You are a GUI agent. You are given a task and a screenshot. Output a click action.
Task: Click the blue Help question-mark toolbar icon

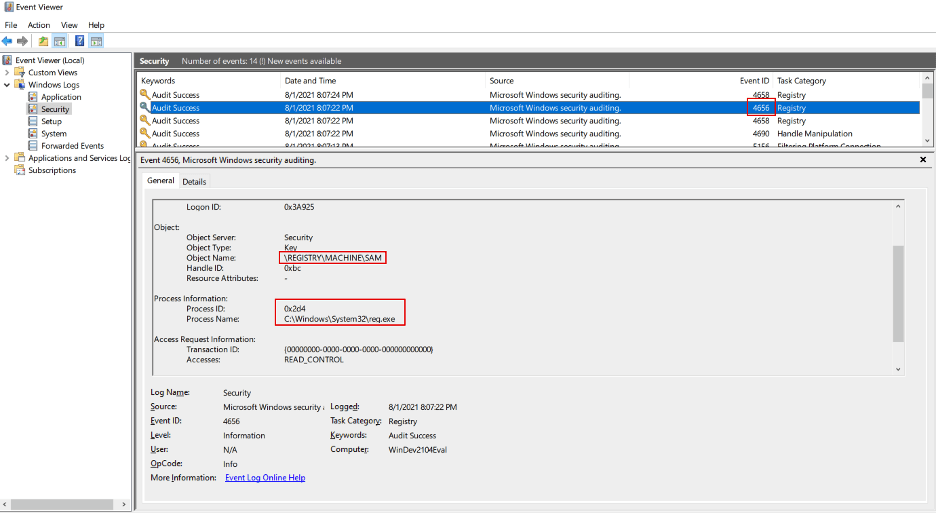coord(79,41)
